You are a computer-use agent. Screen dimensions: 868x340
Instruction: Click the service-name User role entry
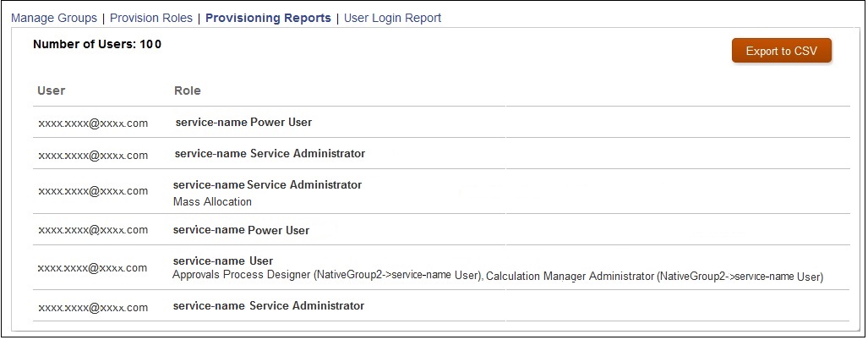pos(223,261)
